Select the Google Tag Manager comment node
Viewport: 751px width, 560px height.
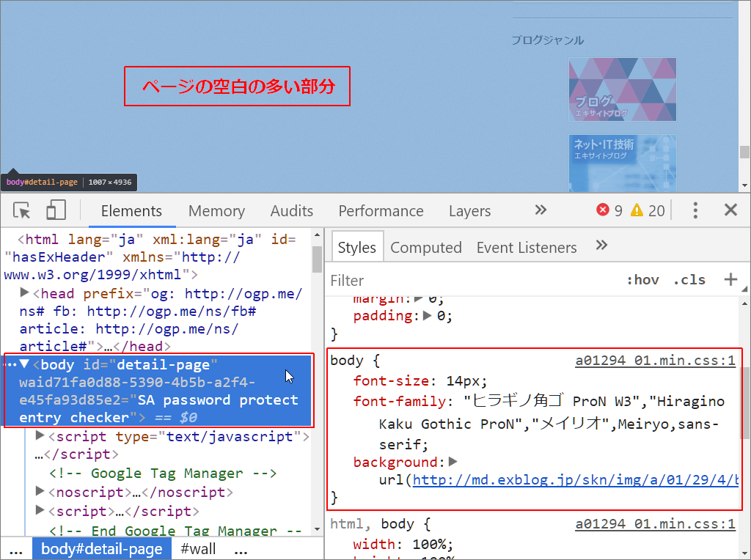click(163, 474)
